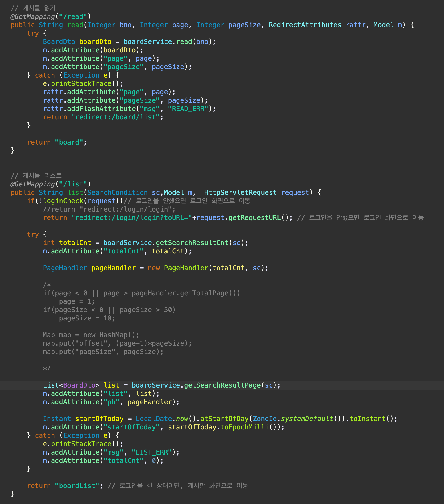Click the "LIST_ERR" string literal
444x504 pixels.
click(152, 452)
